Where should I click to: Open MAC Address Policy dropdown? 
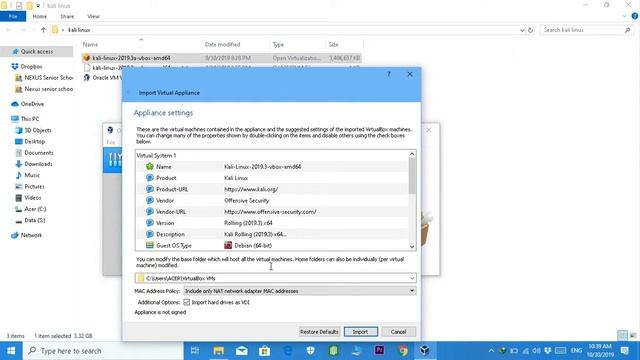point(300,291)
